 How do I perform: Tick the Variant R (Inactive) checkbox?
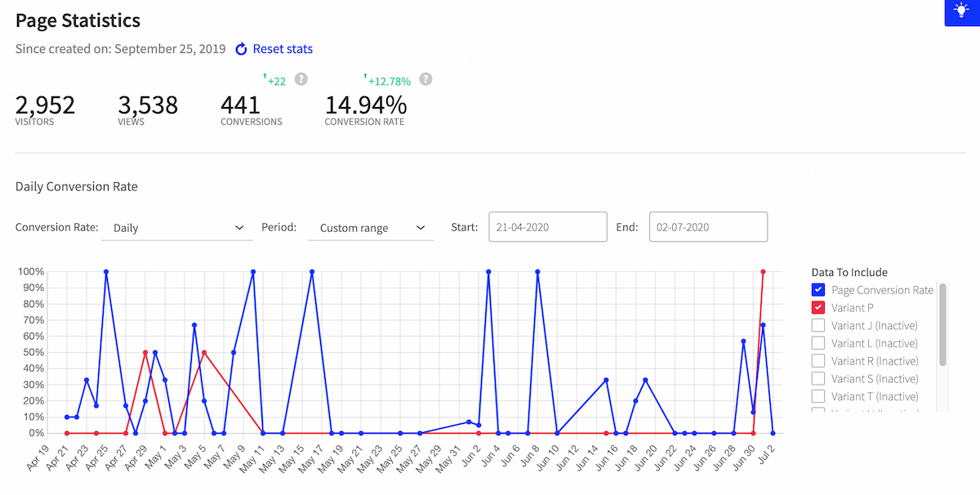click(x=818, y=361)
